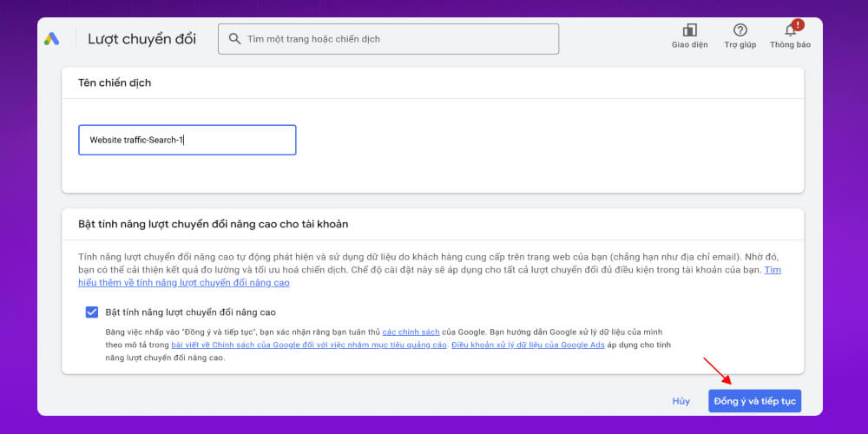868x434 pixels.
Task: Open the Thông báo bell notifications
Action: click(790, 32)
